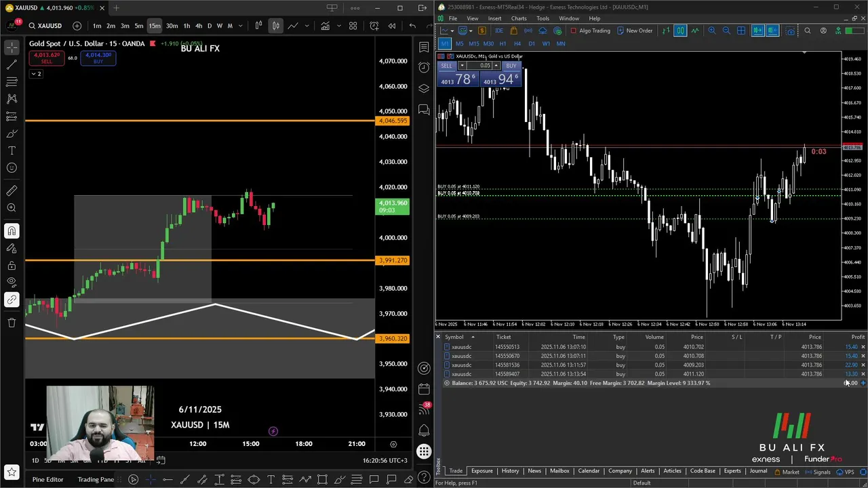Select text annotation tool
This screenshot has width=868, height=488.
[12, 150]
